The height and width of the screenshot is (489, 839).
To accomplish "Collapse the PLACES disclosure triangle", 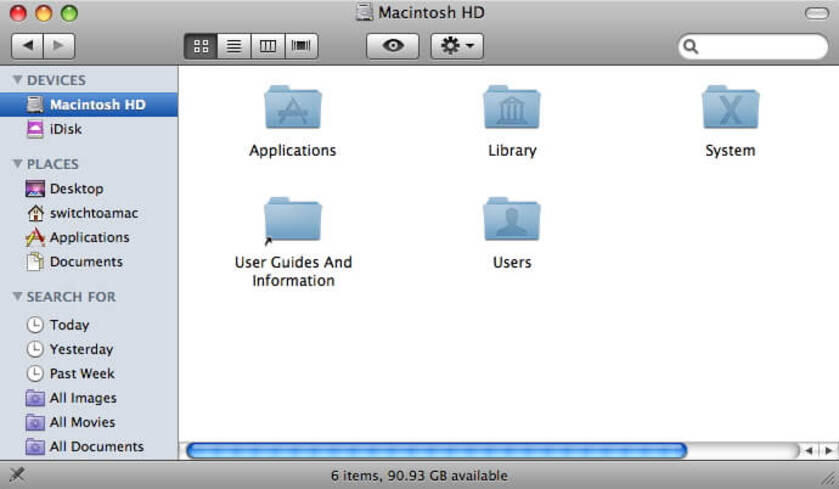I will point(17,164).
